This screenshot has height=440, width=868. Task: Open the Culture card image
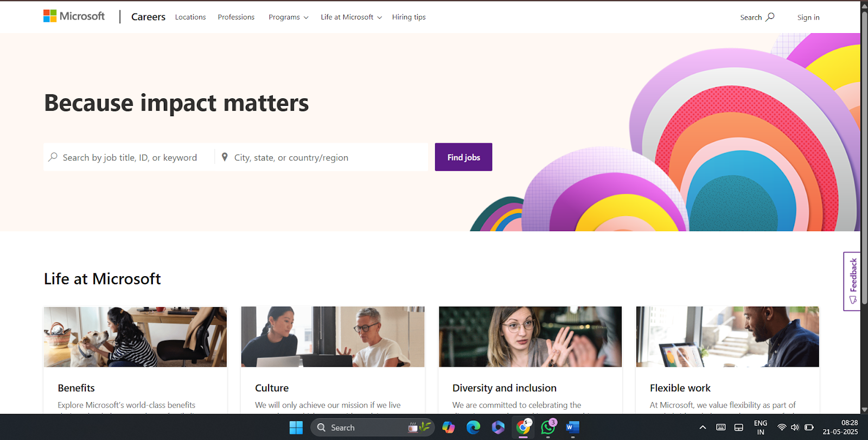click(x=333, y=337)
